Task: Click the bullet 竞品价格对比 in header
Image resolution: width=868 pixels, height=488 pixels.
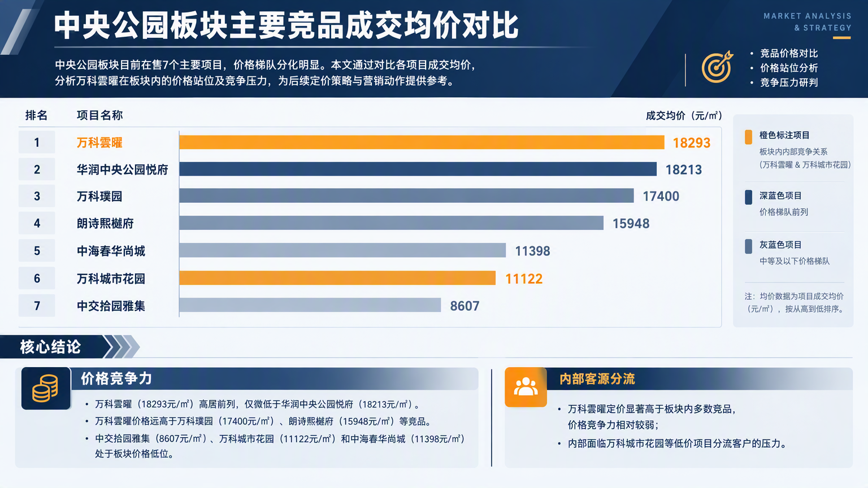Action: tap(789, 53)
